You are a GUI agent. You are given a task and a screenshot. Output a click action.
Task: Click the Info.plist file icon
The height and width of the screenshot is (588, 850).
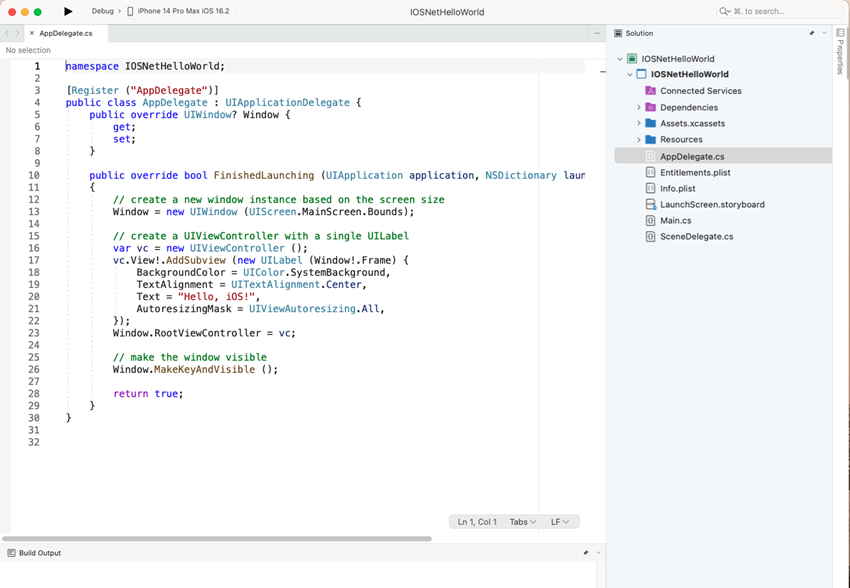[650, 188]
